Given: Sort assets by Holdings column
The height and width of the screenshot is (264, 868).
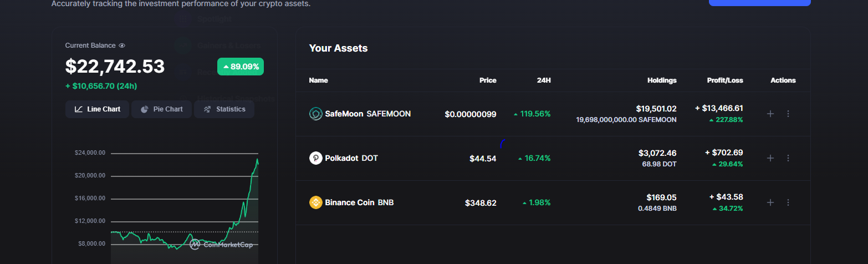Looking at the screenshot, I should (662, 80).
